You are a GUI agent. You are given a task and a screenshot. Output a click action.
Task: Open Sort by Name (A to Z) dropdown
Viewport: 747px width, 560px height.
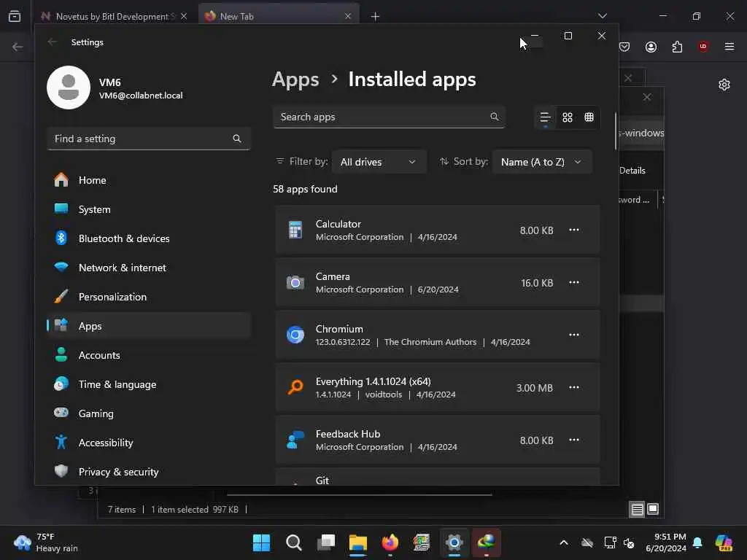click(542, 162)
